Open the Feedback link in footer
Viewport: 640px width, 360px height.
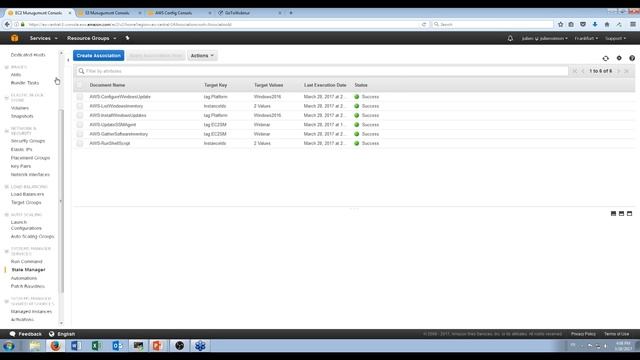coord(26,334)
